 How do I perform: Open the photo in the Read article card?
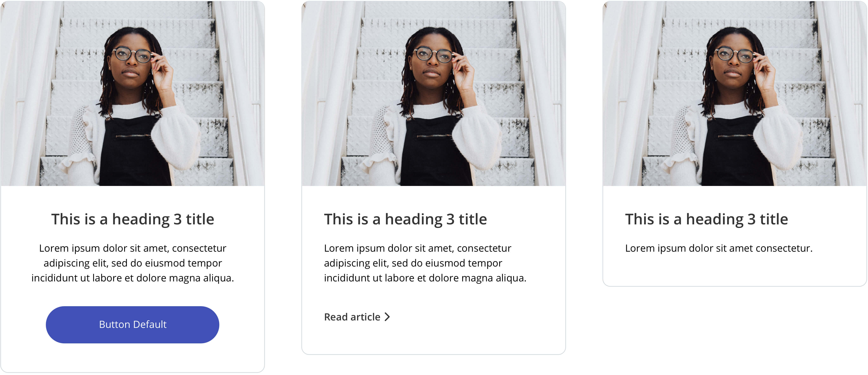434,93
